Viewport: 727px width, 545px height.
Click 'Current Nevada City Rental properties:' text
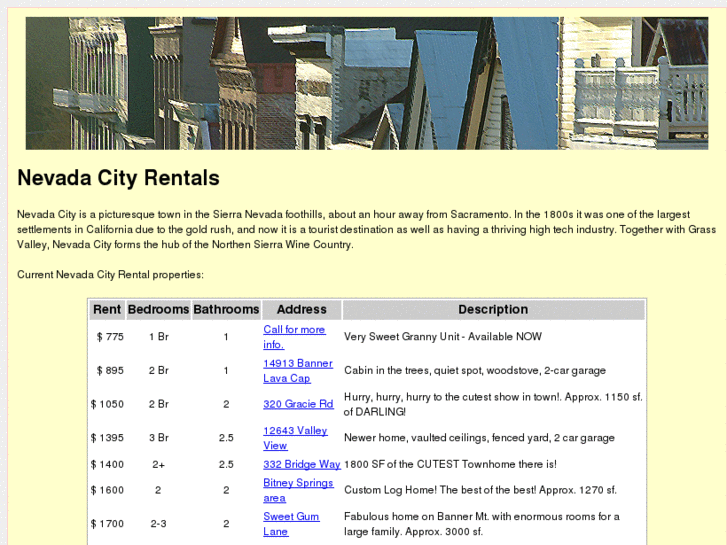click(110, 275)
